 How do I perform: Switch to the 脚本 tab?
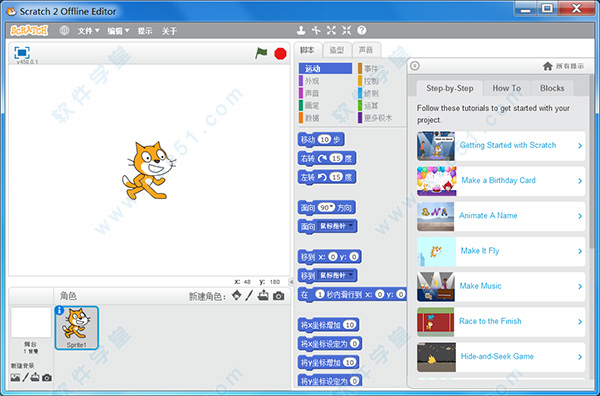307,50
